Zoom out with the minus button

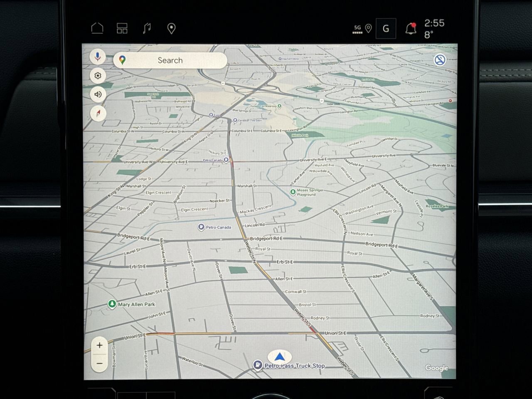tap(100, 364)
